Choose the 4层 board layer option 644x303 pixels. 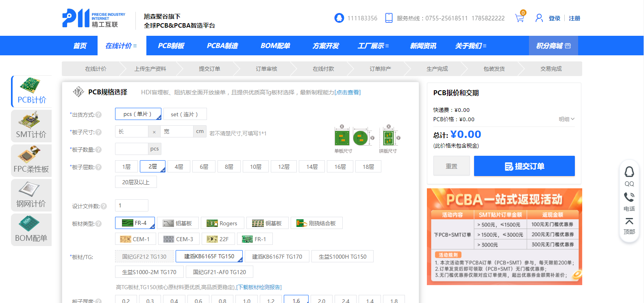pos(179,167)
